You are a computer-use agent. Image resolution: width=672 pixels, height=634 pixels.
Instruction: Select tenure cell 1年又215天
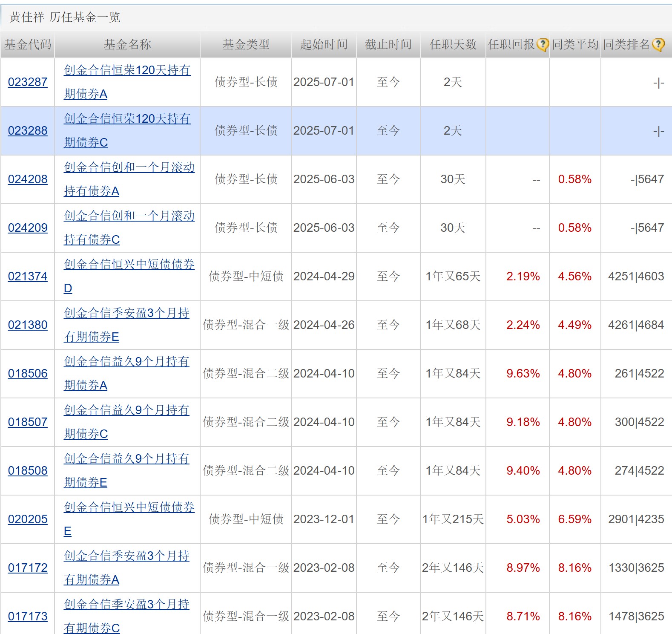tap(453, 519)
